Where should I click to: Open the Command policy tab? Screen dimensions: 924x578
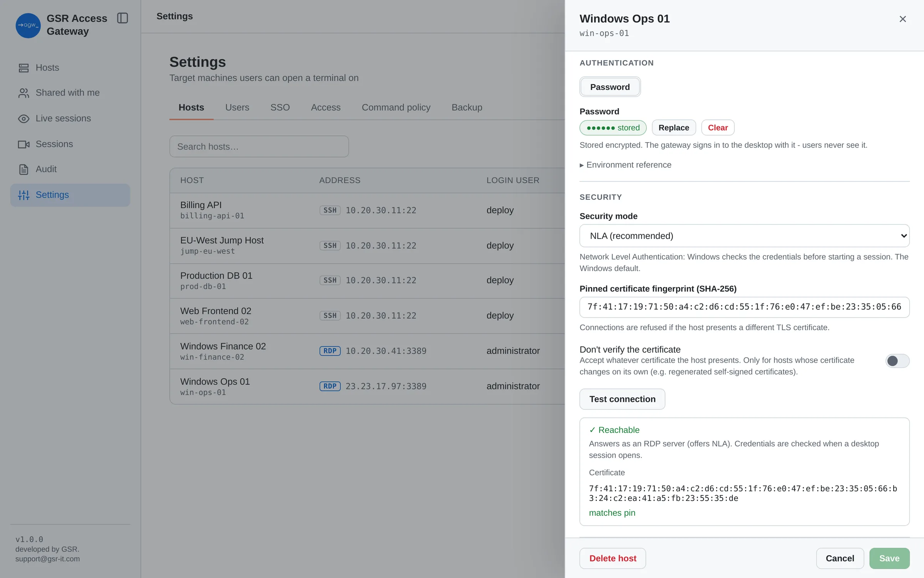396,107
